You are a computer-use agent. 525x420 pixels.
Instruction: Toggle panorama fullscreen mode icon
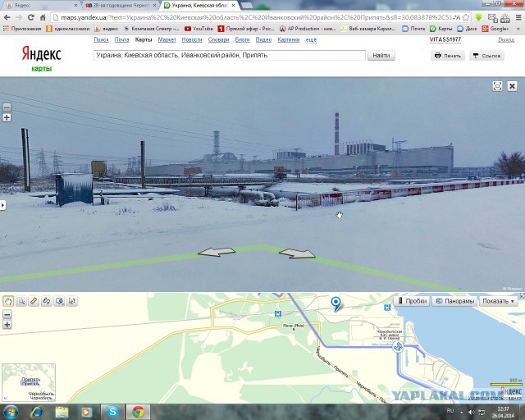497,86
